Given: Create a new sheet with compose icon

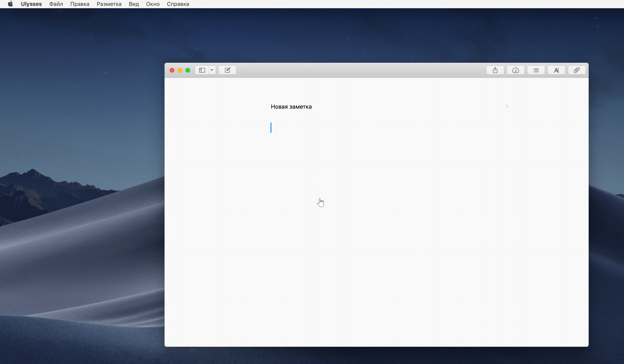Looking at the screenshot, I should pyautogui.click(x=227, y=70).
